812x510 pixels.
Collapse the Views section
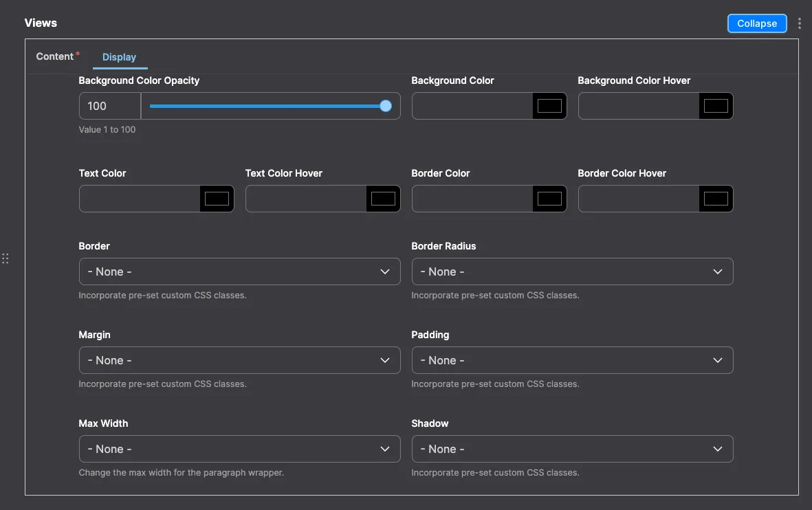[x=756, y=23]
